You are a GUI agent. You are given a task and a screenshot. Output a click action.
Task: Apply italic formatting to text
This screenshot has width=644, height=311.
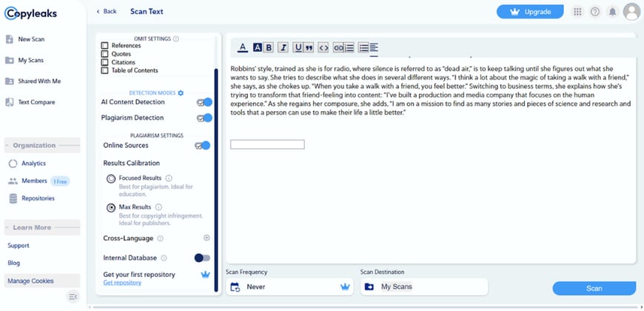click(283, 47)
